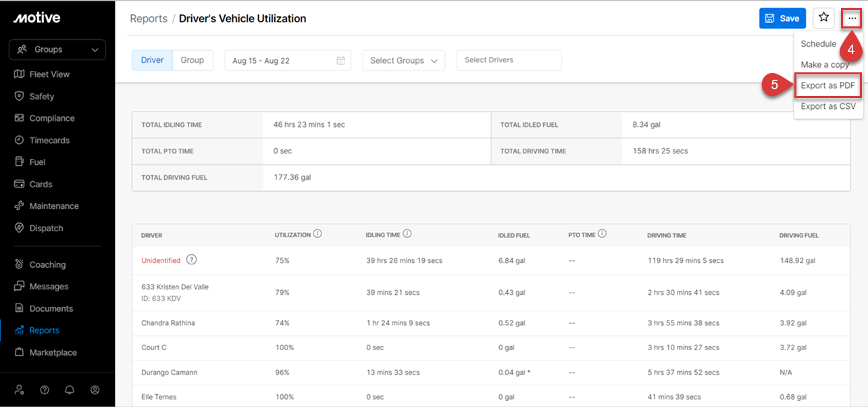The height and width of the screenshot is (407, 868).
Task: Select Export as CSV option
Action: click(x=828, y=106)
